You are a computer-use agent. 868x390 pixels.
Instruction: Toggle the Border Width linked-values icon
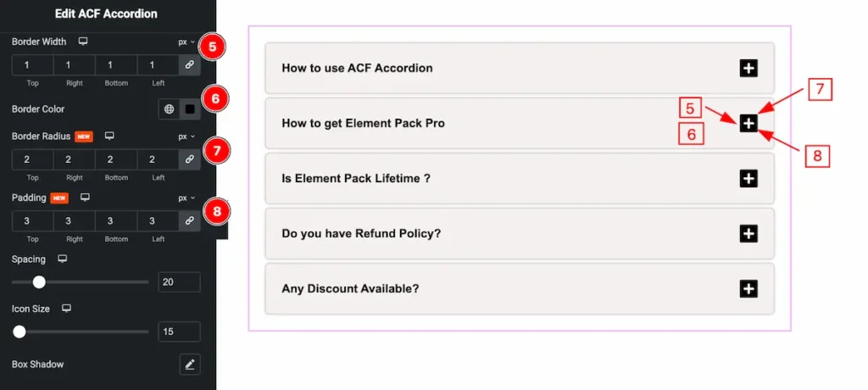coord(190,64)
